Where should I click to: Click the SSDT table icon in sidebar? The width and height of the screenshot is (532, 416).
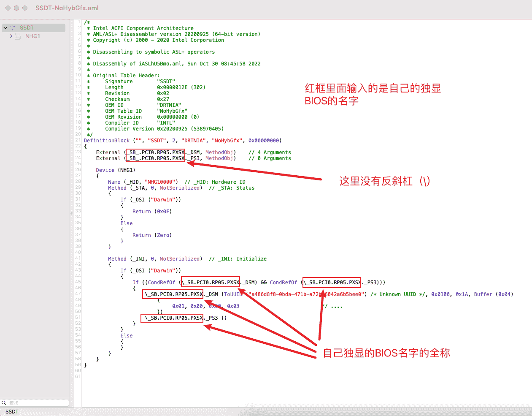coord(13,28)
